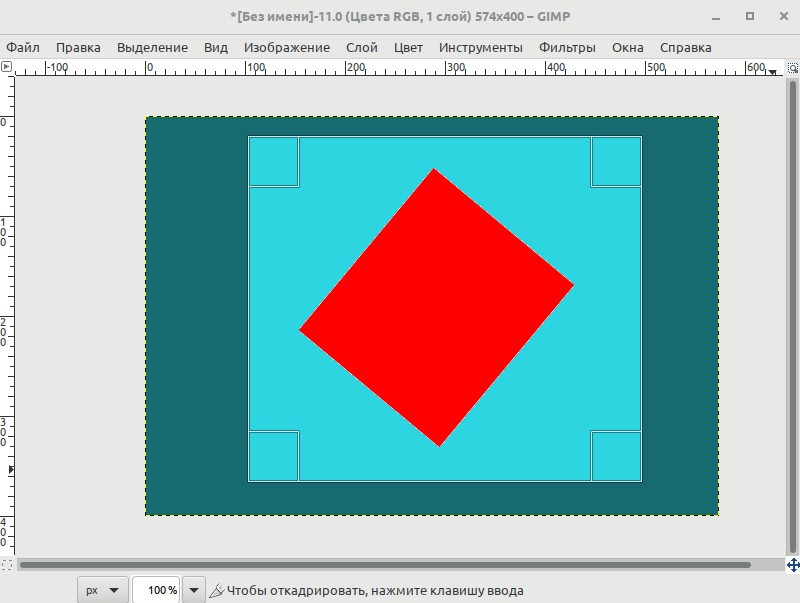Viewport: 800px width, 603px height.
Task: Open the image menu arrow at ruler corner
Action: pos(6,66)
